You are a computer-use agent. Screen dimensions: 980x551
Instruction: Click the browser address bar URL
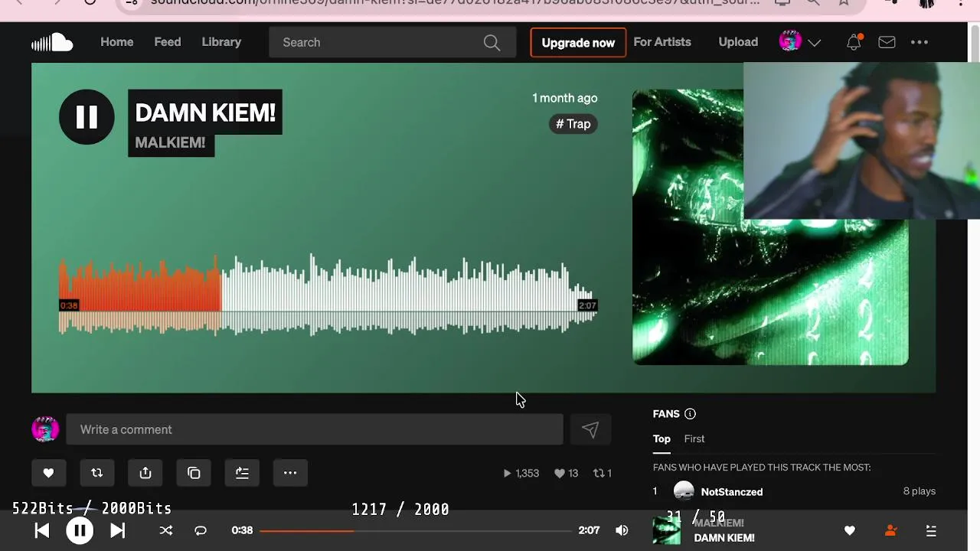coord(455,3)
